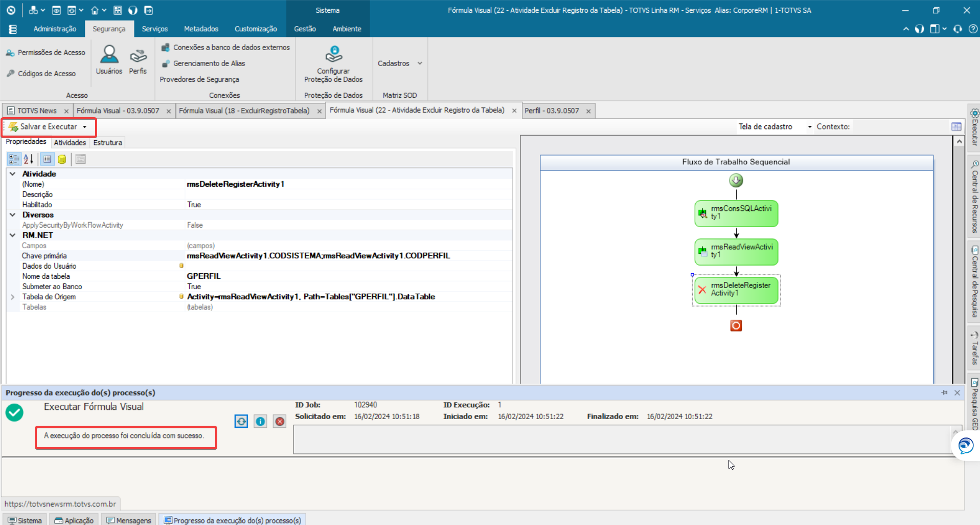Switch to the Metadados ribbon tab
This screenshot has width=980, height=525.
201,29
